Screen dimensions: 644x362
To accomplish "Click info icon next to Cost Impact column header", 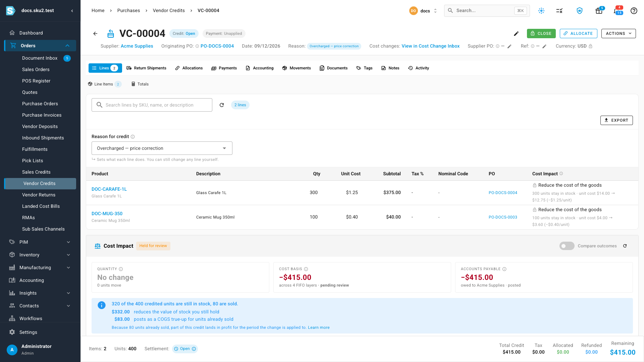I will (x=561, y=174).
